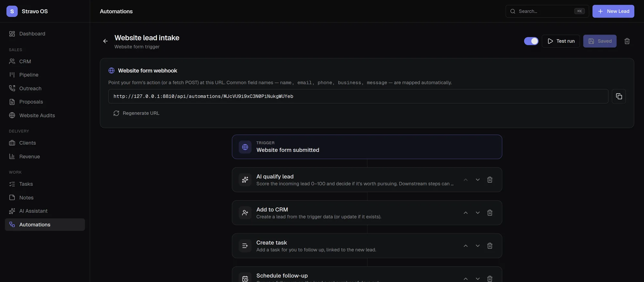
Task: Open the Outreach page
Action: point(45,88)
